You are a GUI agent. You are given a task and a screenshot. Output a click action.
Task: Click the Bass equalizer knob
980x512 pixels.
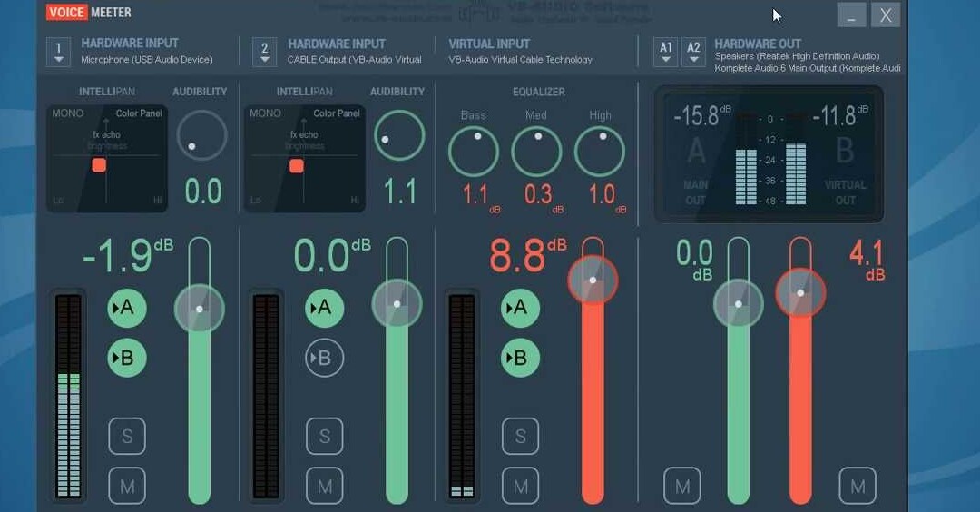point(473,152)
